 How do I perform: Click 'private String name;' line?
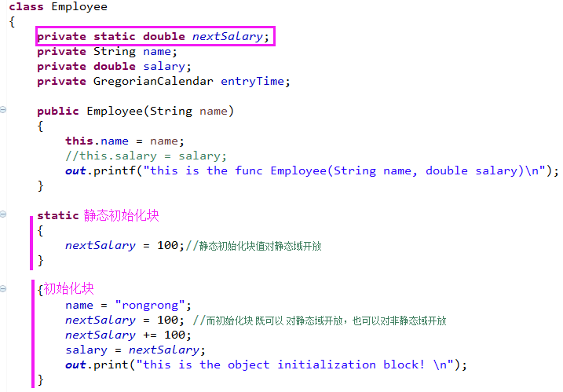point(107,52)
